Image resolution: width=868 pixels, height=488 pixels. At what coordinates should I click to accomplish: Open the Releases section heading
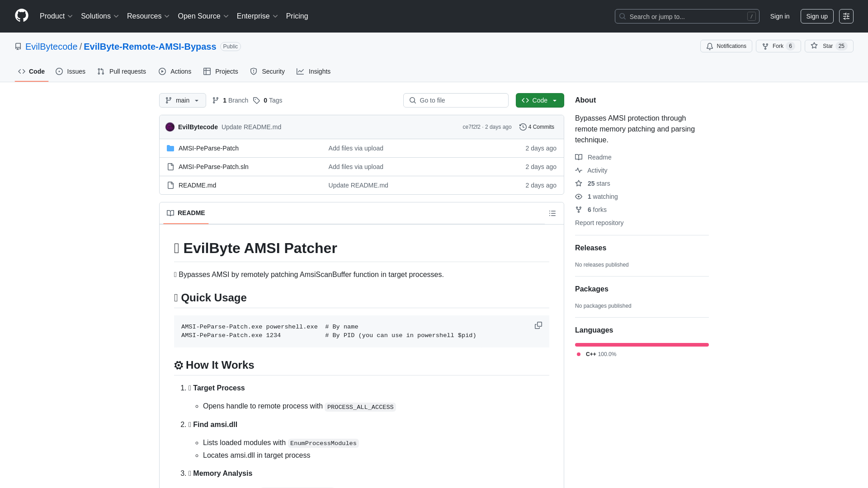(590, 248)
